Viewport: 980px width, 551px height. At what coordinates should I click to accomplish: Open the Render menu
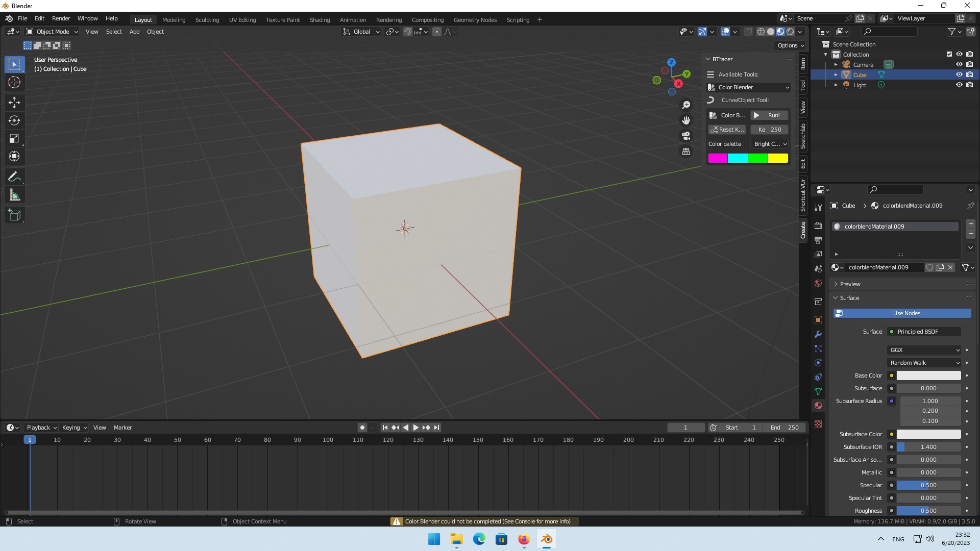tap(61, 18)
